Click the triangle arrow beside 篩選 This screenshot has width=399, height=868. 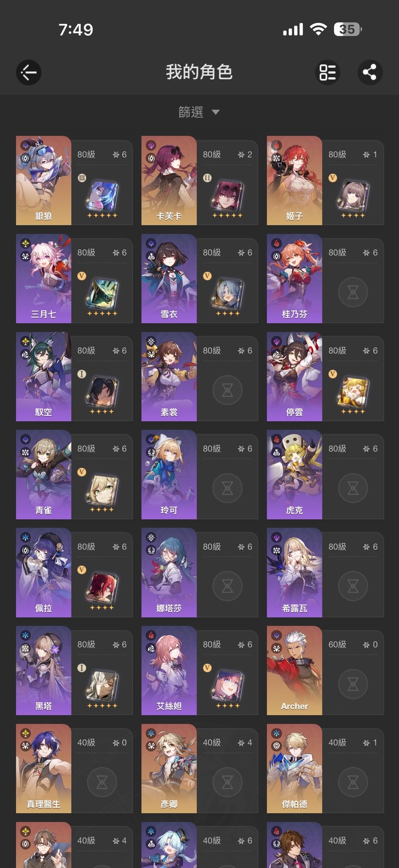click(215, 112)
